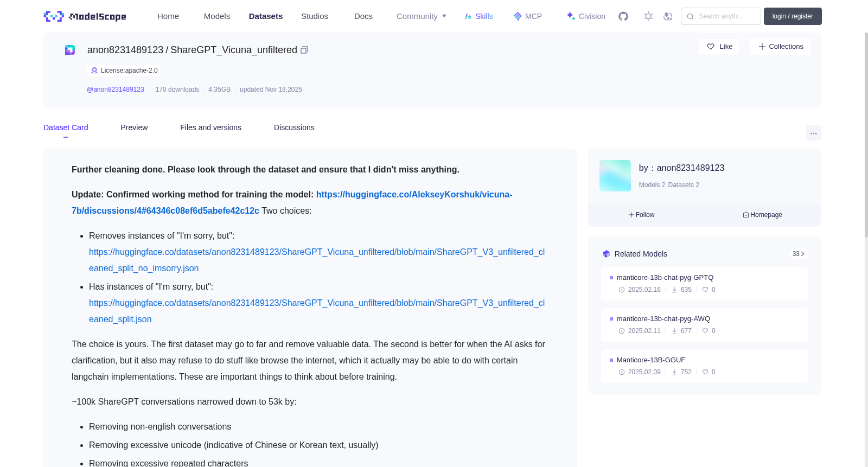Click the License:apache-2.0 badge
This screenshot has height=467, width=868.
[x=124, y=71]
